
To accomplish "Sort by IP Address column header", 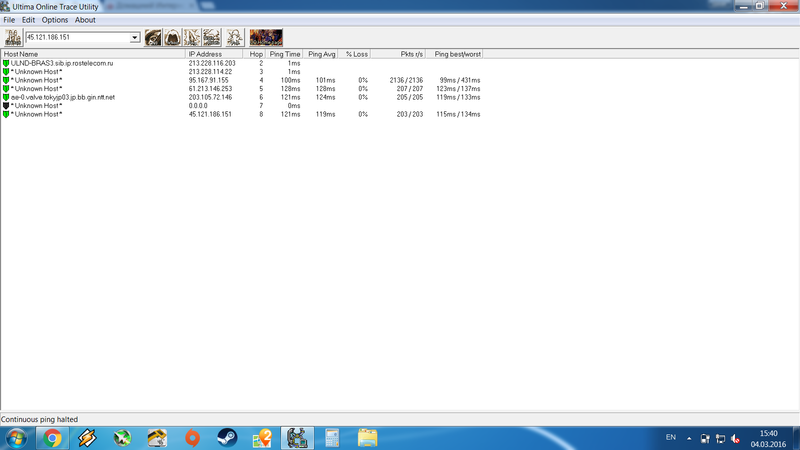I will (214, 54).
